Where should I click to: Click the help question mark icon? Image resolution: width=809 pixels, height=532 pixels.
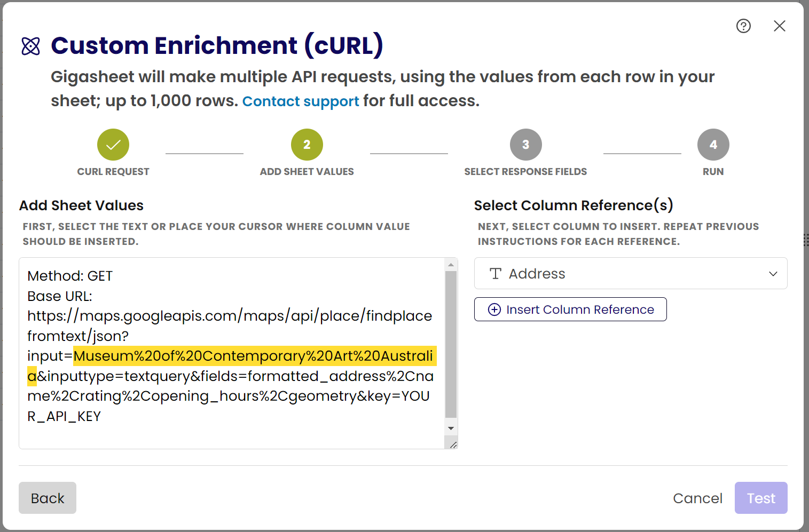[x=743, y=26]
